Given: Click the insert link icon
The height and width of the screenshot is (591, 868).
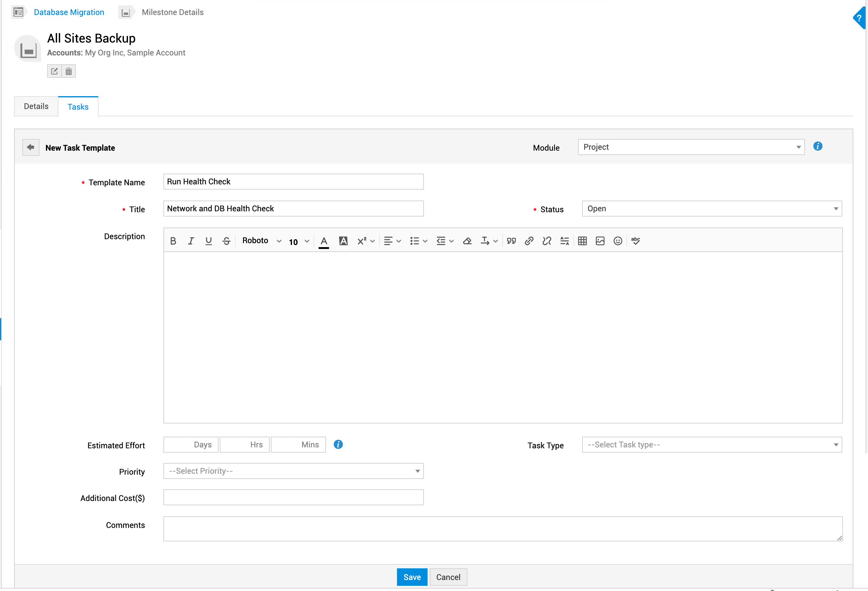Looking at the screenshot, I should click(x=529, y=241).
